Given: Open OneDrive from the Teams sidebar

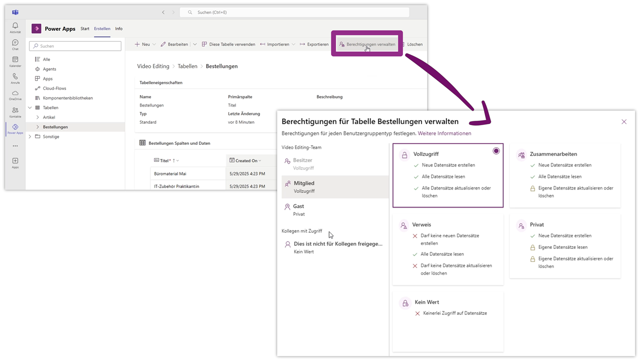Looking at the screenshot, I should point(15,95).
